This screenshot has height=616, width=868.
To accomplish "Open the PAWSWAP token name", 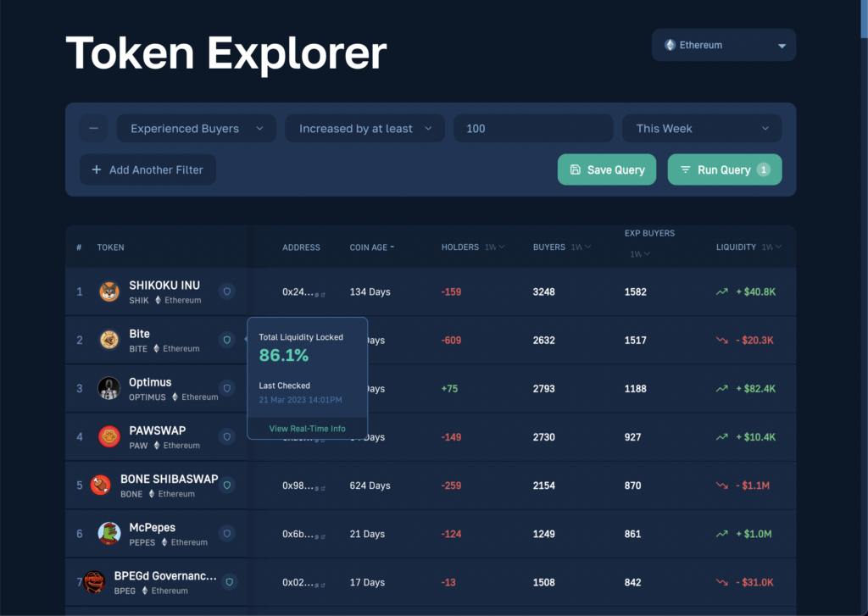I will click(157, 430).
